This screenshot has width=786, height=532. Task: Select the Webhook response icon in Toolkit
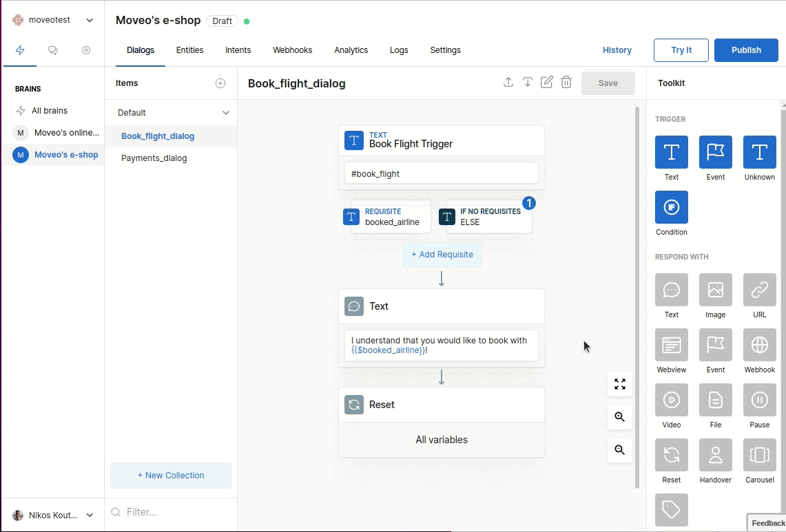point(759,345)
